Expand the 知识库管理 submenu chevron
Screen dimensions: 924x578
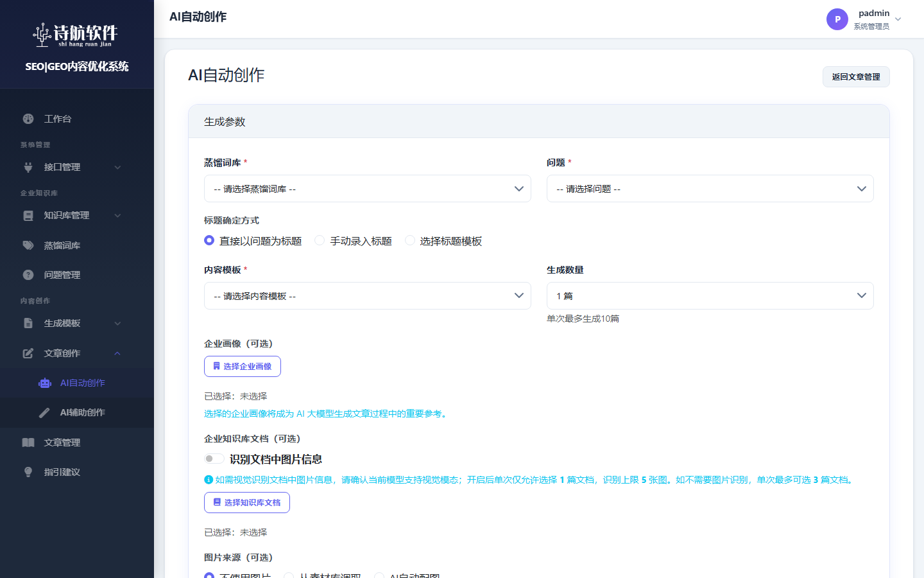[x=117, y=216]
